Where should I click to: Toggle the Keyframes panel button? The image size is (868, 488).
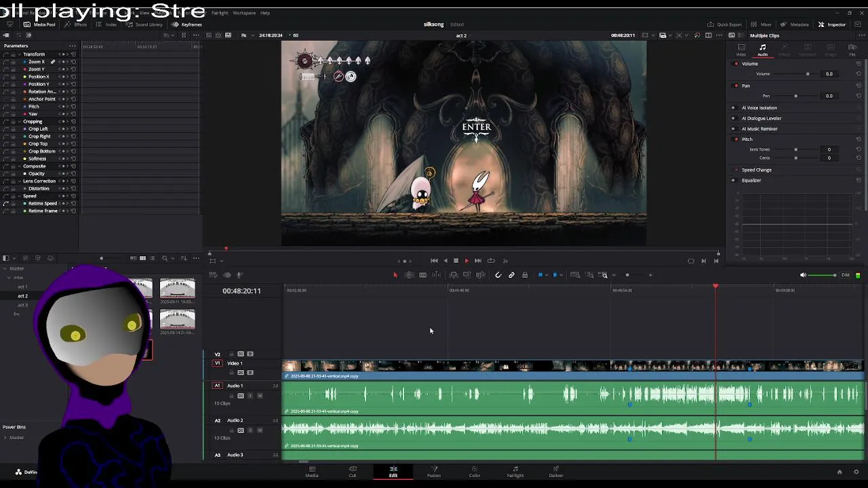click(186, 24)
